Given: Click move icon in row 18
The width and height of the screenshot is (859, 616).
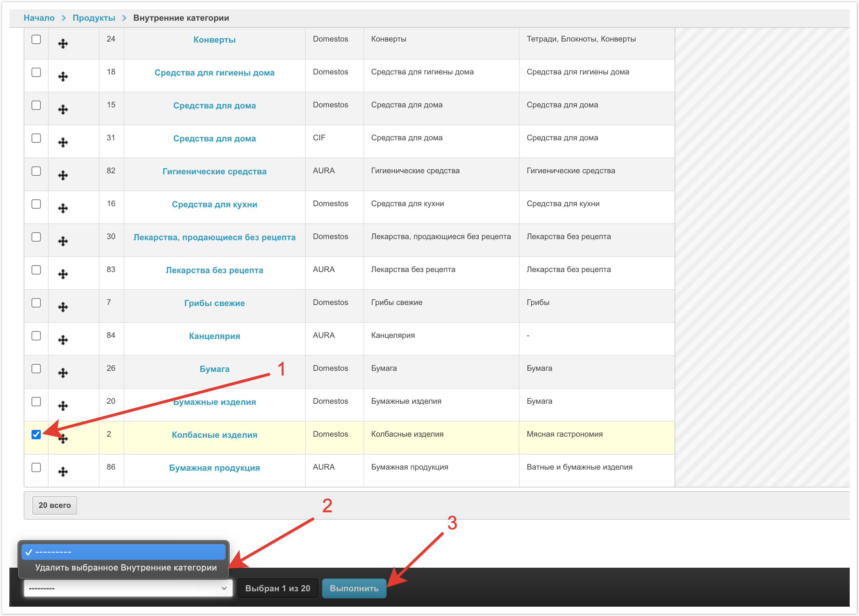Looking at the screenshot, I should tap(63, 77).
